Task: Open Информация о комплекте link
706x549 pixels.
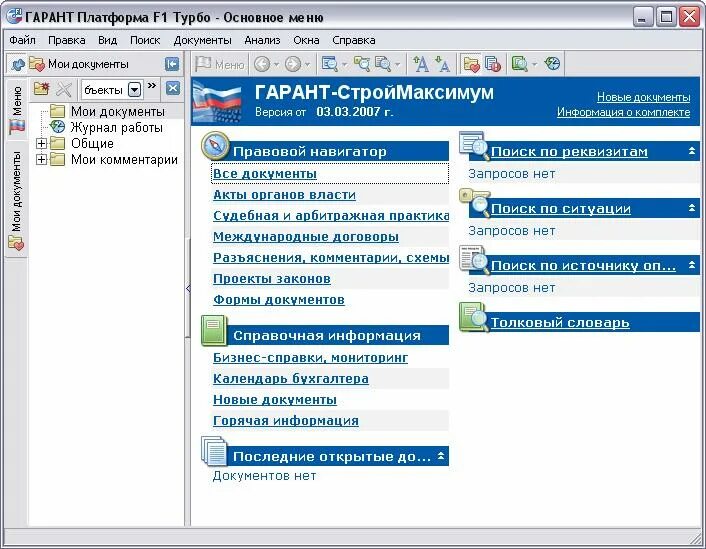Action: pyautogui.click(x=623, y=112)
